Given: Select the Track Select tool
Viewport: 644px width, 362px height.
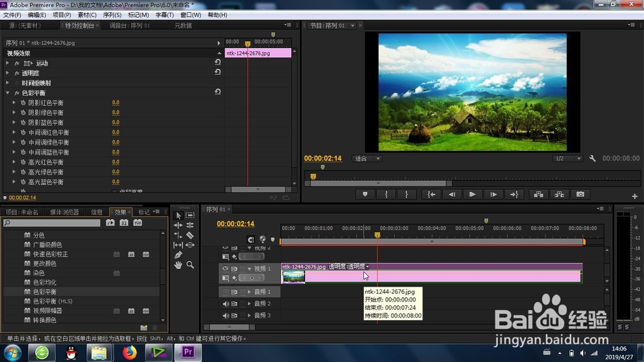Looking at the screenshot, I should click(190, 215).
